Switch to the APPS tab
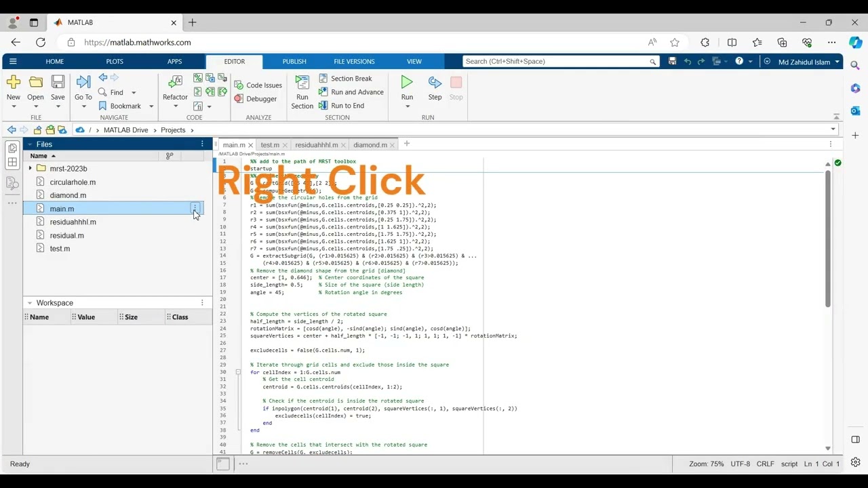The width and height of the screenshot is (868, 488). [175, 62]
